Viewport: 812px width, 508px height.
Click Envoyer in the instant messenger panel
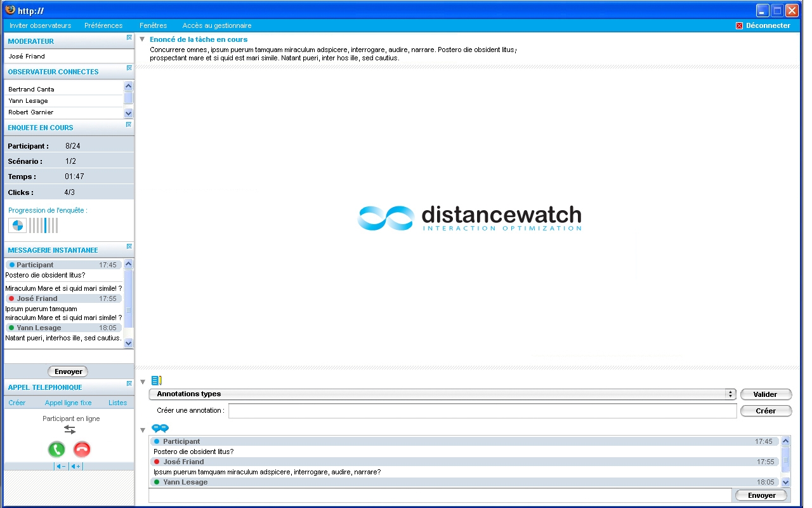pos(68,371)
